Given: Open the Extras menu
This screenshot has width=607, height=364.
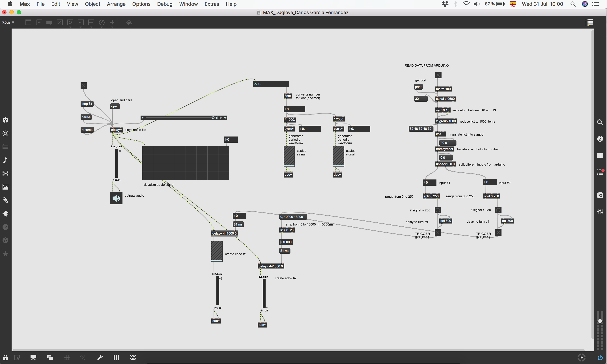Looking at the screenshot, I should pyautogui.click(x=212, y=4).
